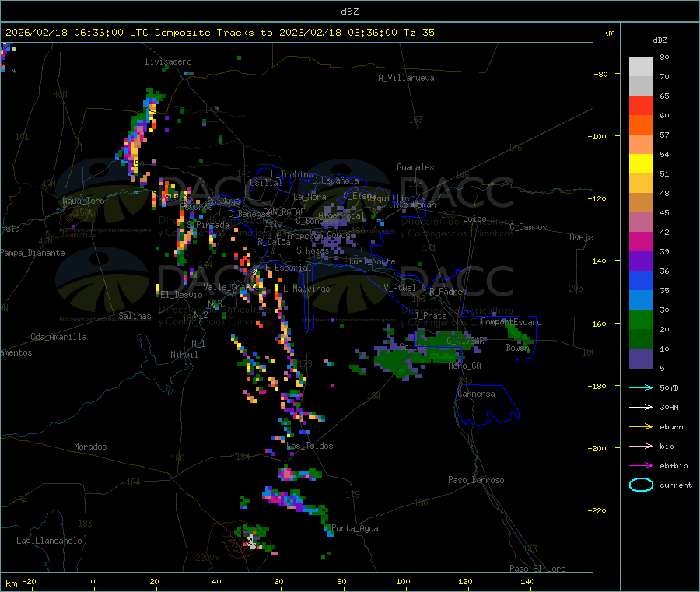Click the magenta eb+bip arrow in legend
The height and width of the screenshot is (592, 700).
(x=641, y=465)
